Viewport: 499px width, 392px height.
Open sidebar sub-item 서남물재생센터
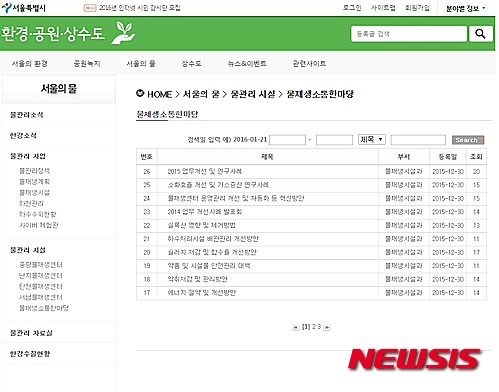tap(41, 297)
